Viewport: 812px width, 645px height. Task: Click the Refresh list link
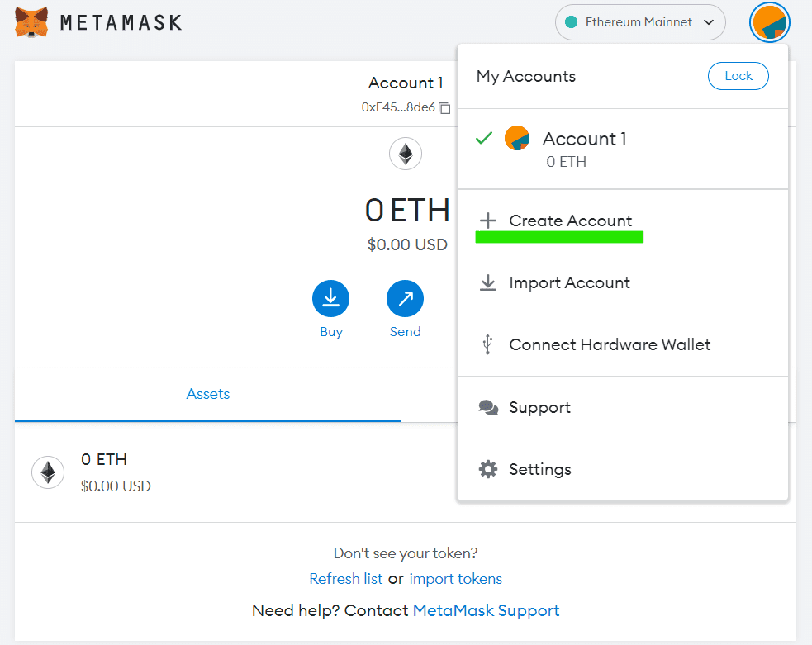click(x=345, y=578)
